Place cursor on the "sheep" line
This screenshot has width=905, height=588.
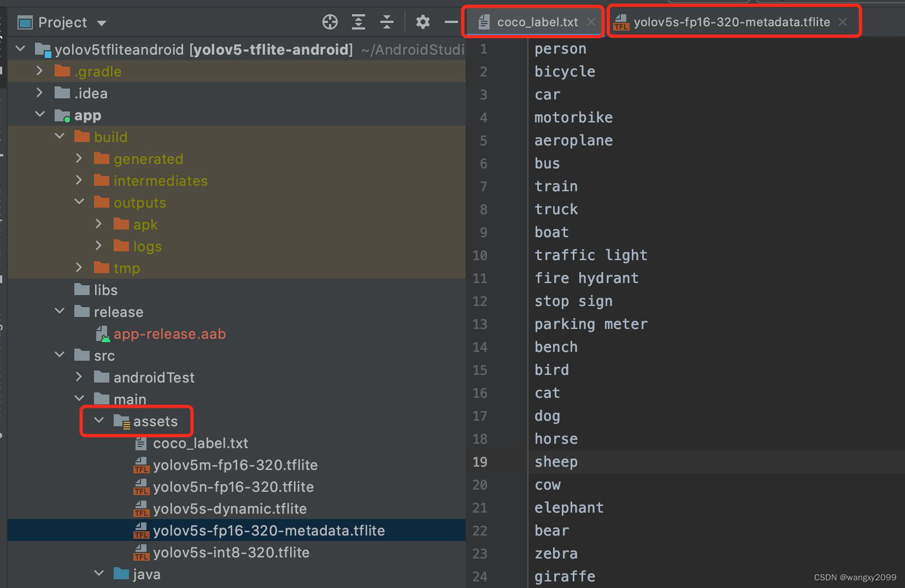point(556,462)
